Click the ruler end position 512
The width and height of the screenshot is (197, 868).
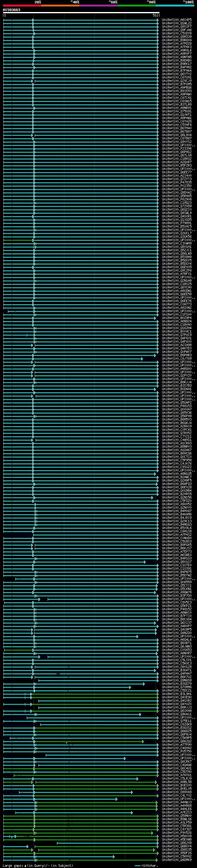pos(155,15)
